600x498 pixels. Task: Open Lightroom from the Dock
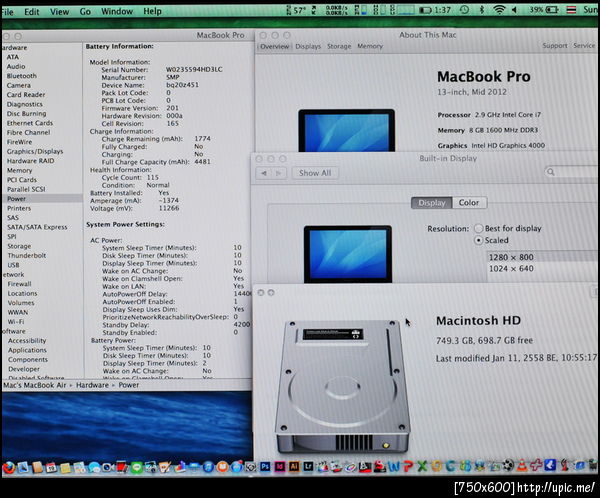[x=308, y=467]
